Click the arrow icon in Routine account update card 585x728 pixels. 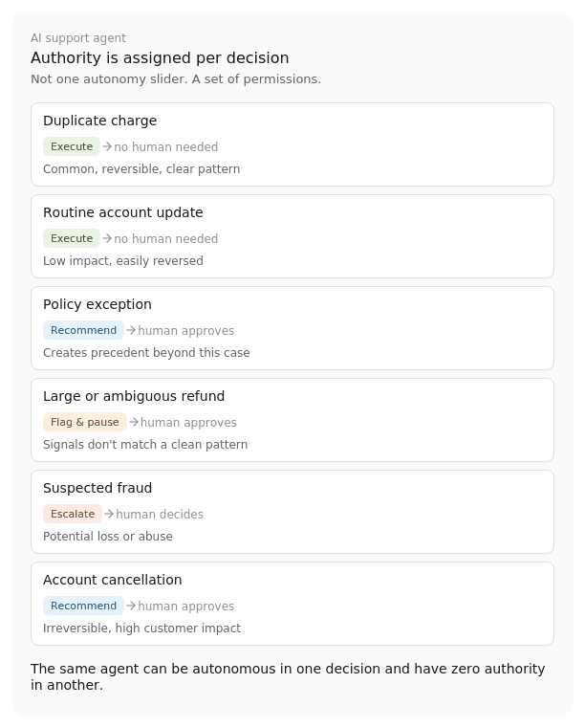click(x=107, y=238)
